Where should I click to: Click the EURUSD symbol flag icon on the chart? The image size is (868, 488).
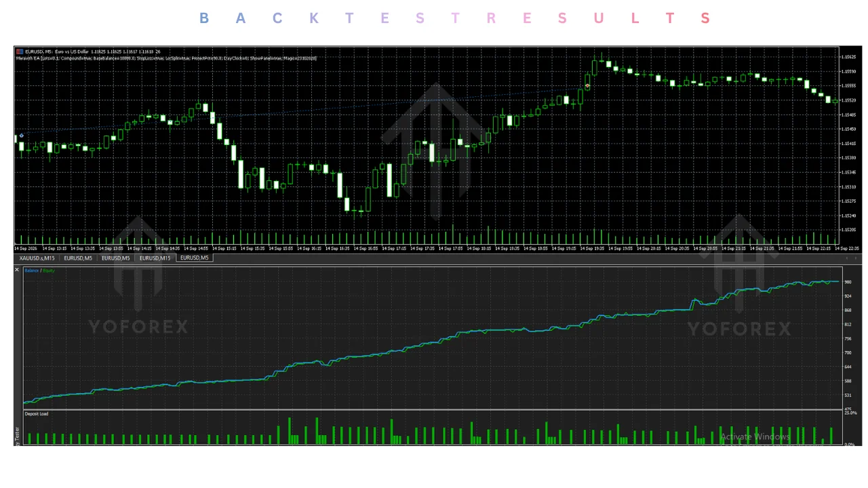(x=20, y=52)
